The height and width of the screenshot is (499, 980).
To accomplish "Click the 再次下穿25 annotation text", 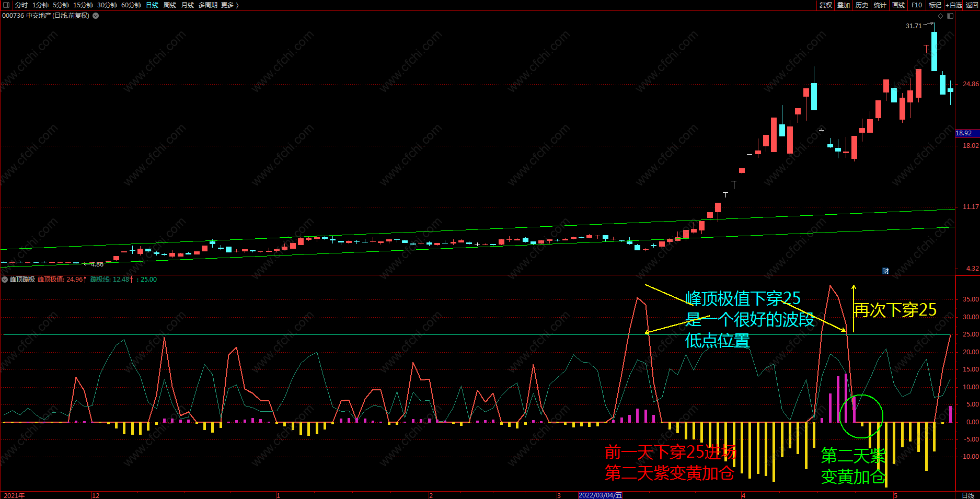I will pos(895,310).
